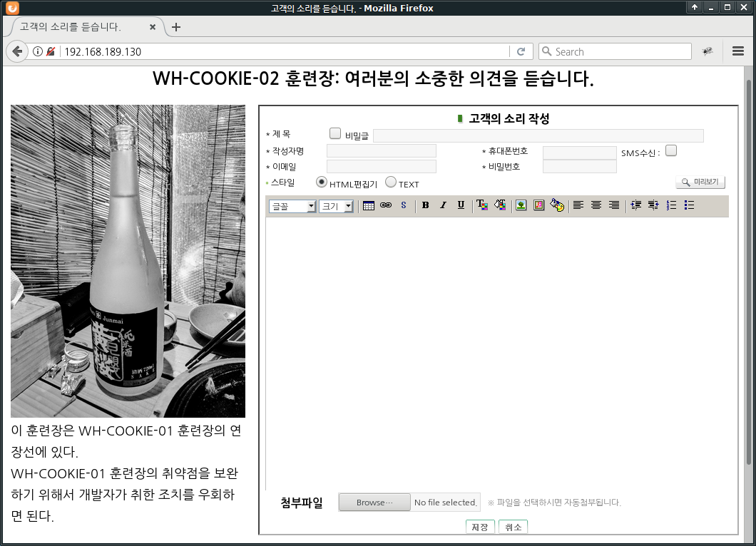Click the browser Search box

[x=615, y=51]
